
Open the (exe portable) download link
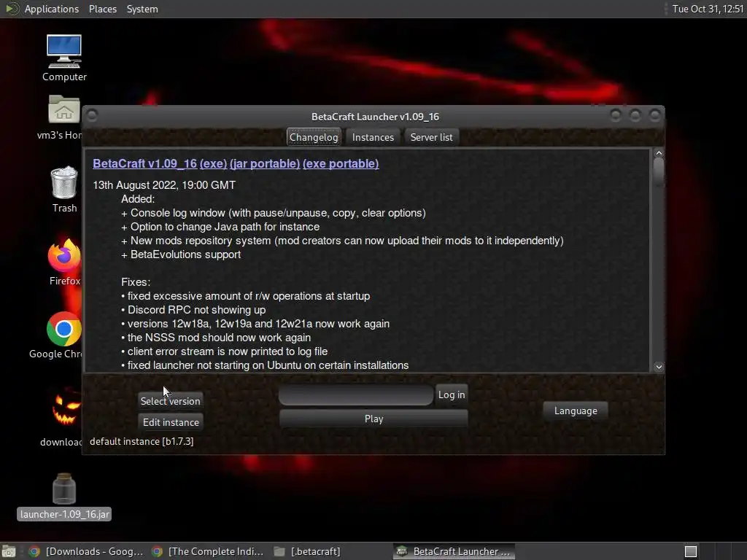click(x=341, y=163)
